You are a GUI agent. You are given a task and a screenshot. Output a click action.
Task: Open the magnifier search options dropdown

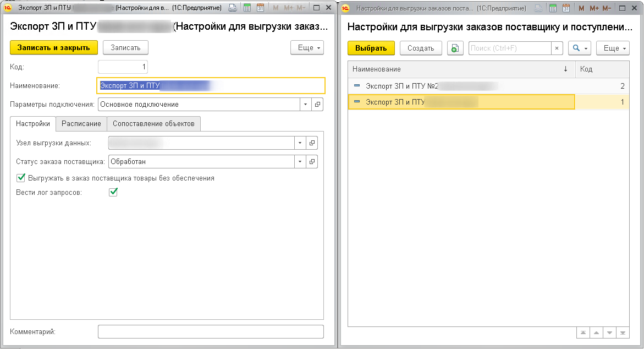580,48
